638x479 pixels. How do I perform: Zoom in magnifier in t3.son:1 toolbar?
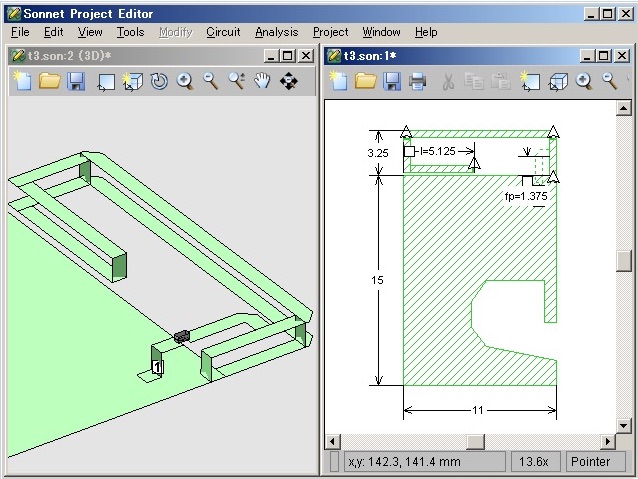[584, 81]
